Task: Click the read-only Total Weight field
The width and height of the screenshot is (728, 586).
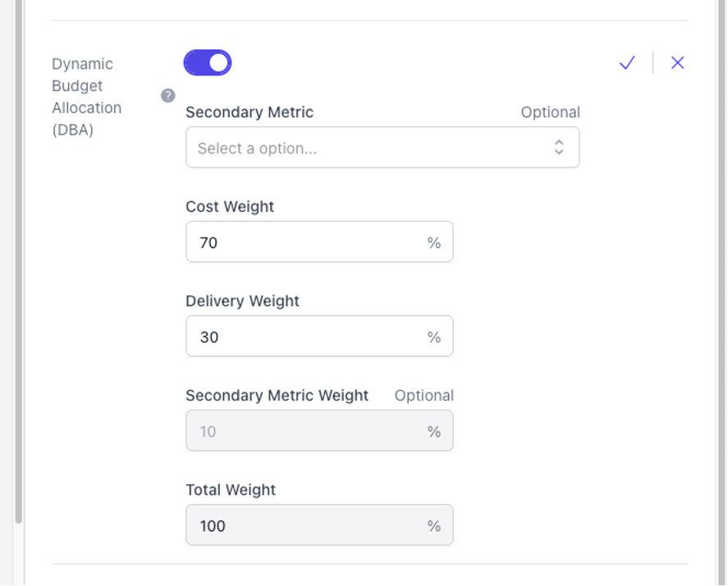Action: pyautogui.click(x=319, y=525)
